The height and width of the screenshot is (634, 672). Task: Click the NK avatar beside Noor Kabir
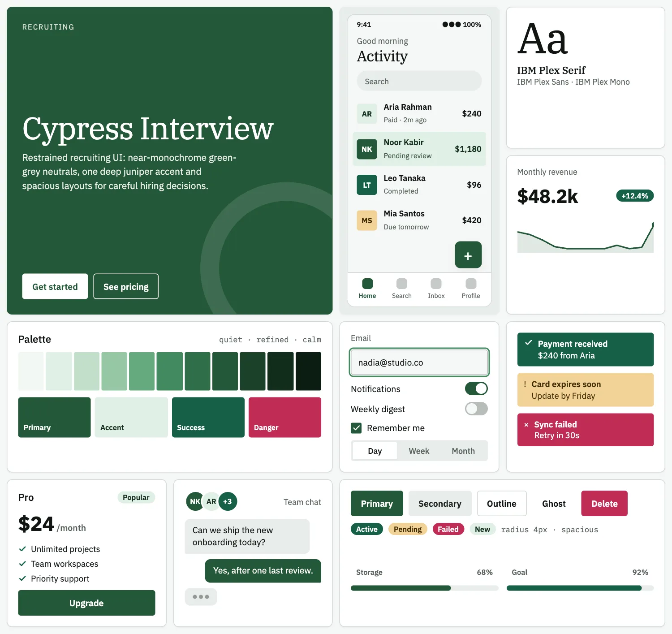367,149
